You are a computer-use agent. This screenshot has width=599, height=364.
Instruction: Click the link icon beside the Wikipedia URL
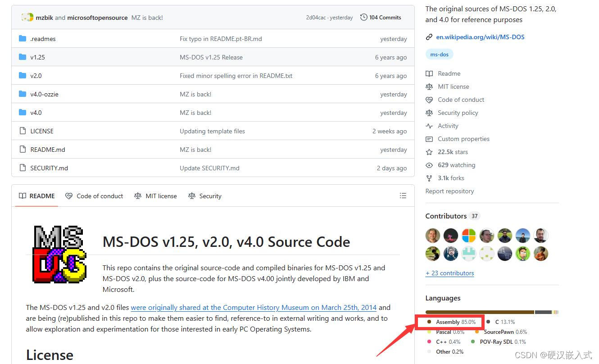point(429,37)
